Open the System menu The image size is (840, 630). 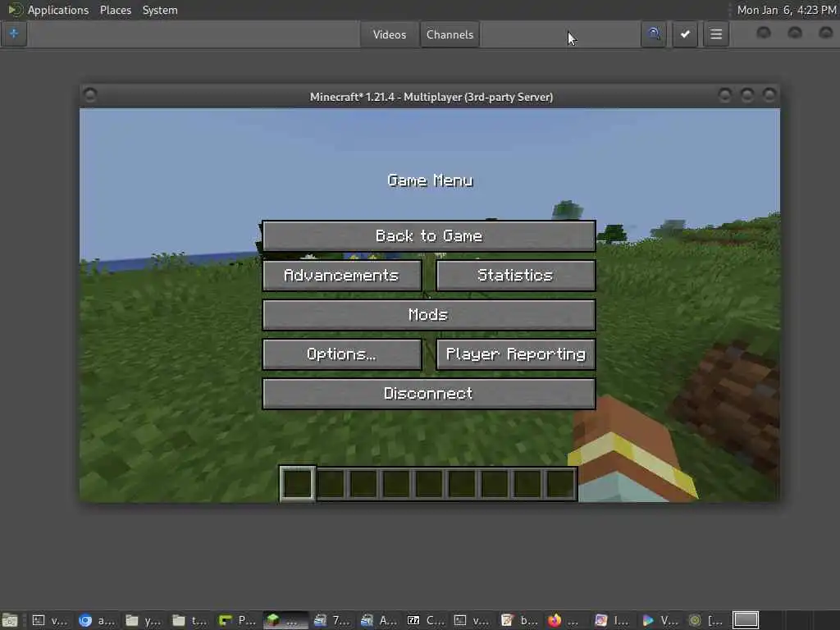click(160, 10)
